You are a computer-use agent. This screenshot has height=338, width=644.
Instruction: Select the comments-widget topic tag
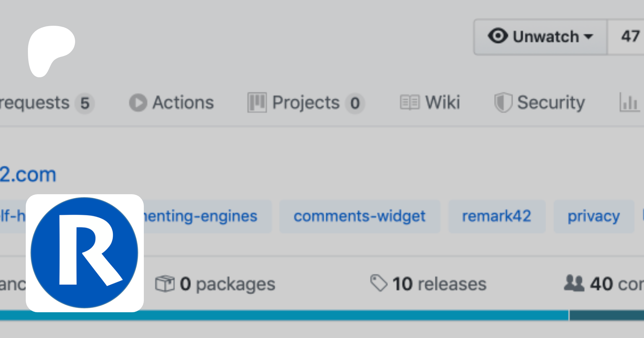click(360, 216)
